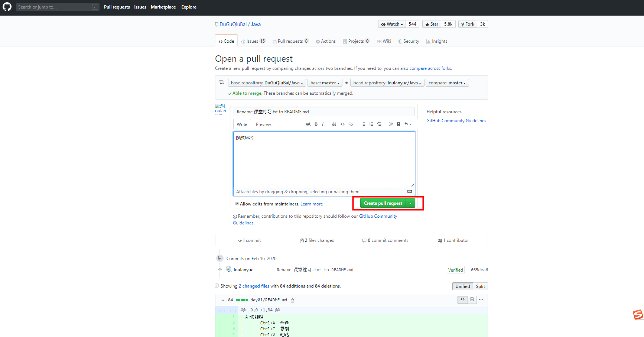
Task: Switch to the Preview tab
Action: point(263,124)
